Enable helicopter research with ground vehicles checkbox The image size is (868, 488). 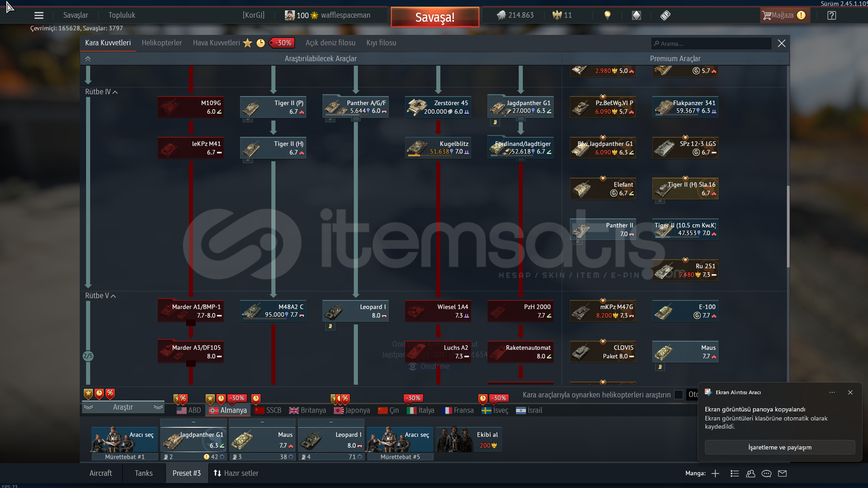[x=679, y=395]
